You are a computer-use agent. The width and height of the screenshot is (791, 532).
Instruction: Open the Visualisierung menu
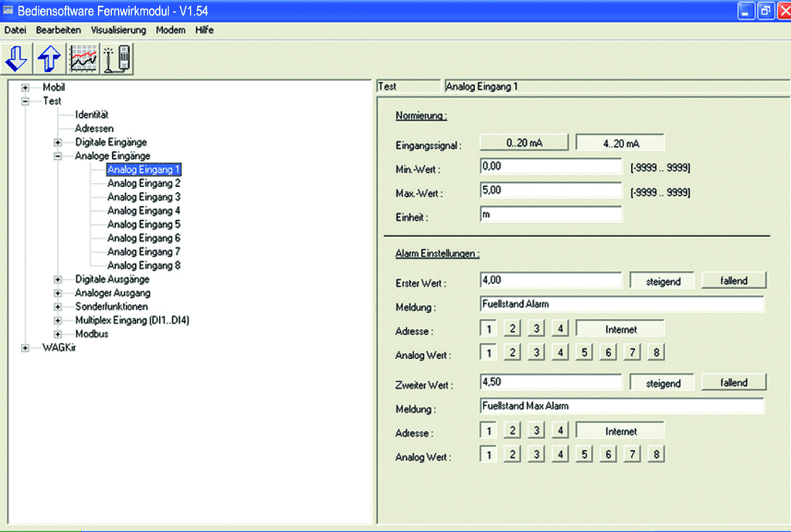(x=118, y=30)
